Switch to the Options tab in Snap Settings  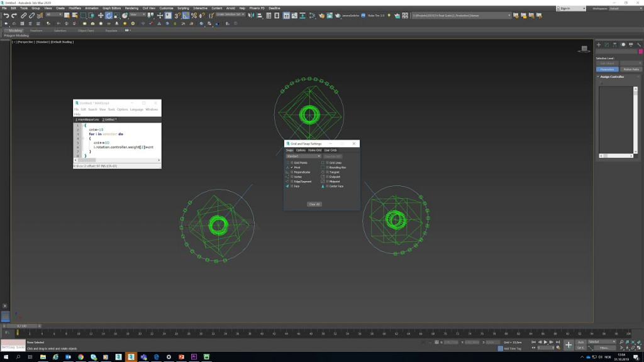301,150
